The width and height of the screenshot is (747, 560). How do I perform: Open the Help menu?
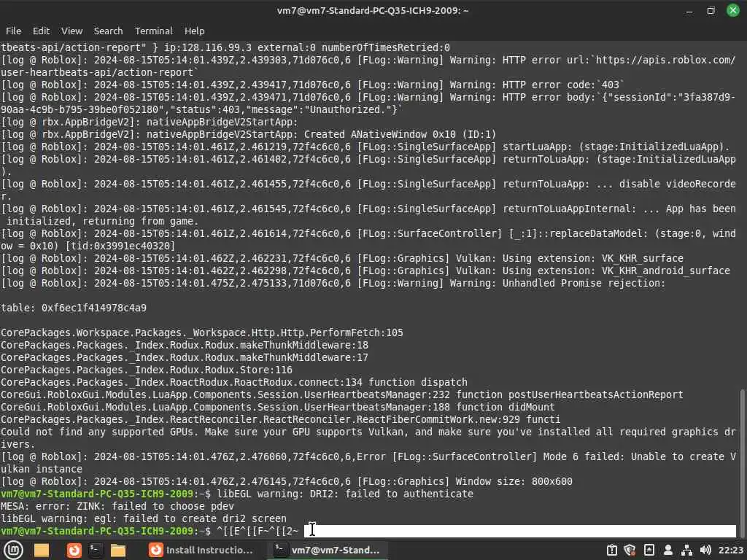[194, 31]
